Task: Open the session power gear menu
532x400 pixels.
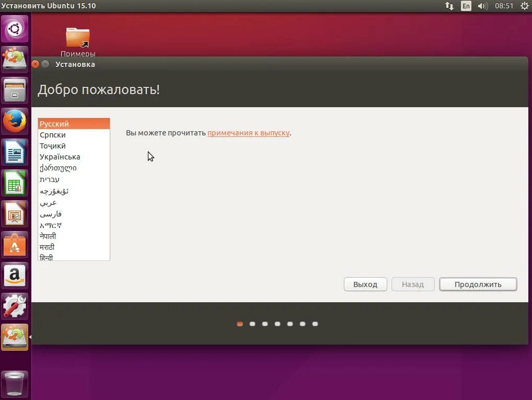Action: pos(525,6)
